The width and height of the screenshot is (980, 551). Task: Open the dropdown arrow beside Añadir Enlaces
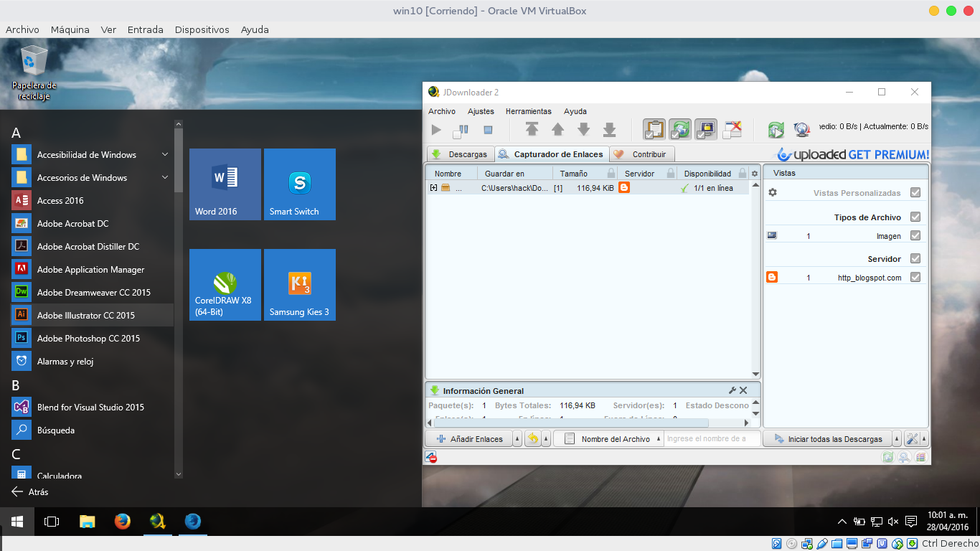coord(518,439)
